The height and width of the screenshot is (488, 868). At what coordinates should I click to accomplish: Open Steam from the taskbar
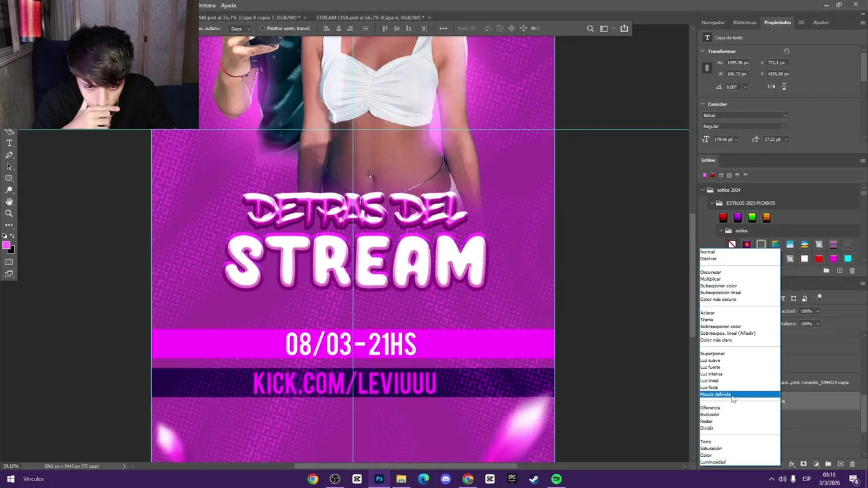(x=534, y=479)
